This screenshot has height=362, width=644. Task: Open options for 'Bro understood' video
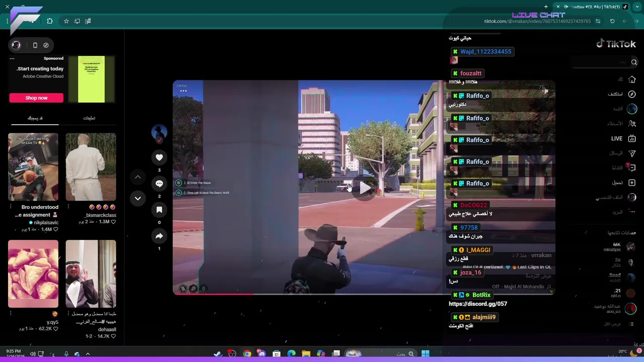[11, 207]
